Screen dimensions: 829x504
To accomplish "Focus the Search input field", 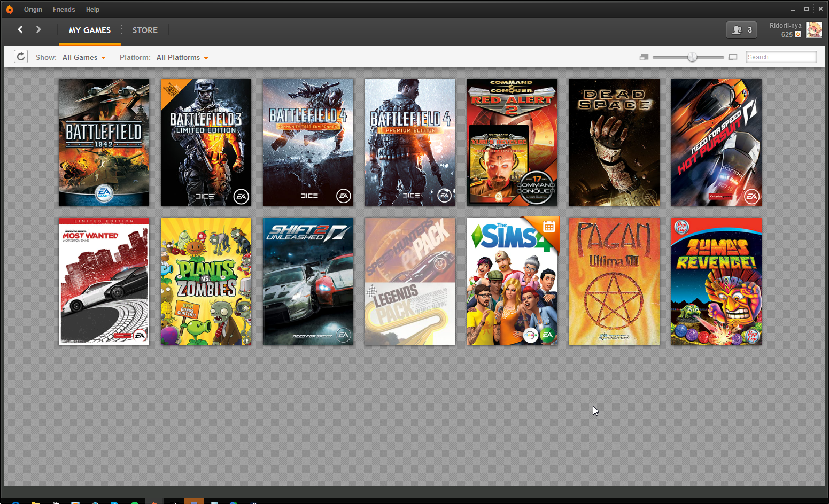I will (x=781, y=57).
